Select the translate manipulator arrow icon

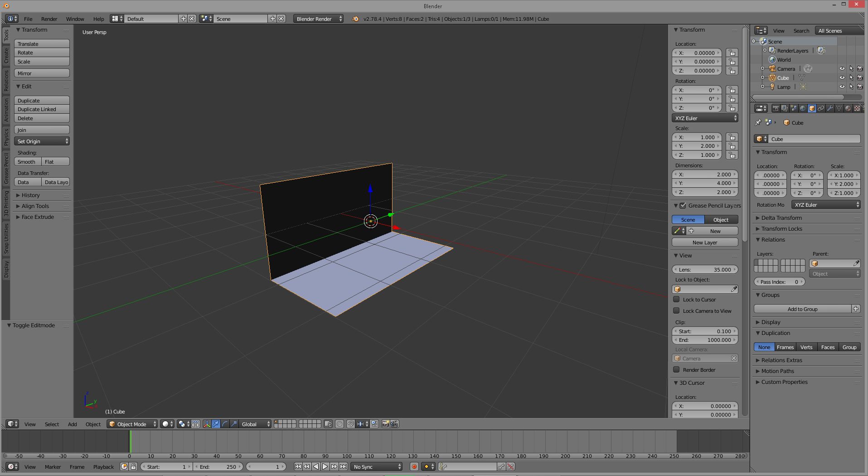(216, 424)
